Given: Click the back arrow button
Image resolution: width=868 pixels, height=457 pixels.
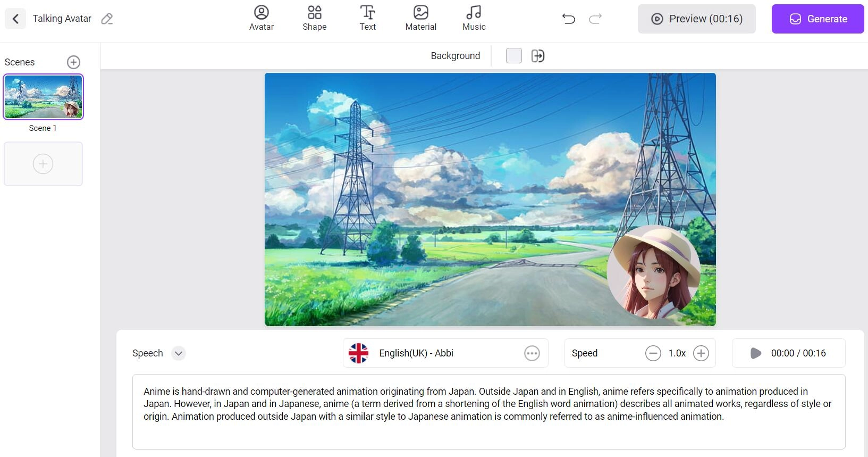Looking at the screenshot, I should coord(15,19).
